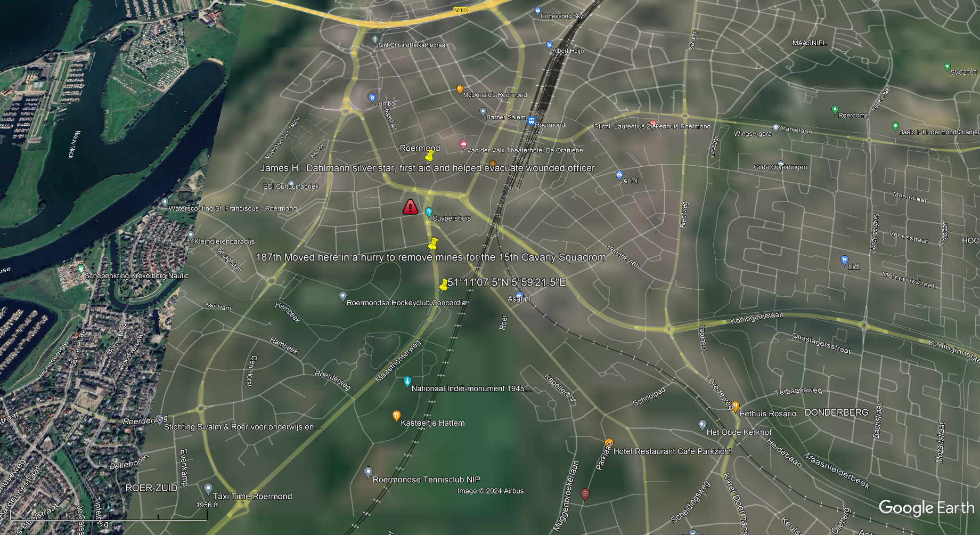Select the Het Oude Kerkhof marker
This screenshot has height=535, width=980.
pos(702,425)
